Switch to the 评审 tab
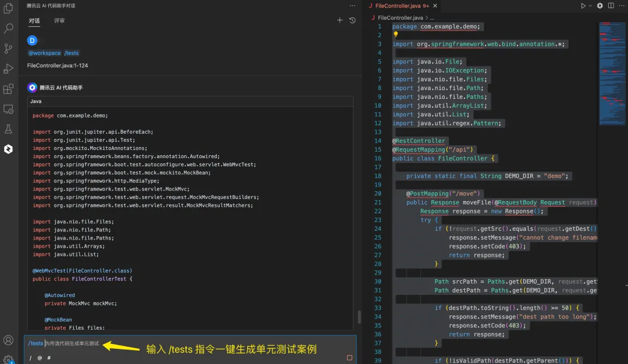The image size is (628, 364). pyautogui.click(x=59, y=21)
